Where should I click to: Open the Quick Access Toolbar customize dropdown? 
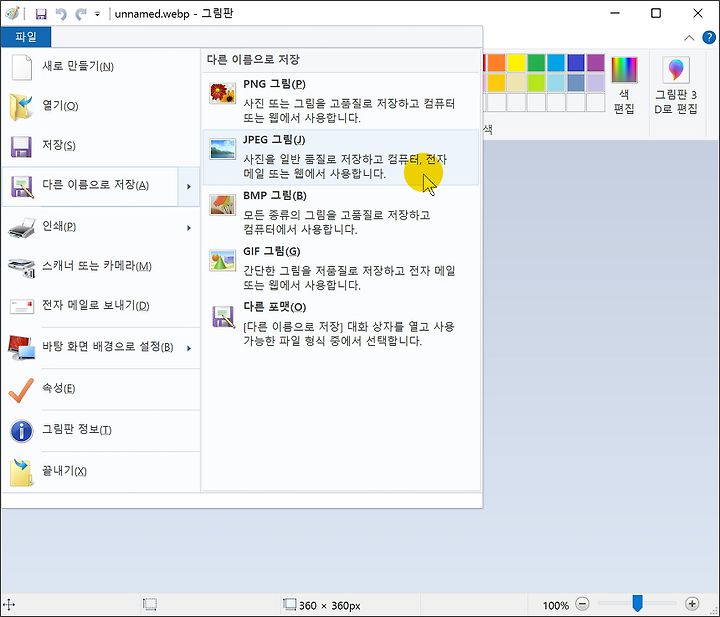(97, 14)
